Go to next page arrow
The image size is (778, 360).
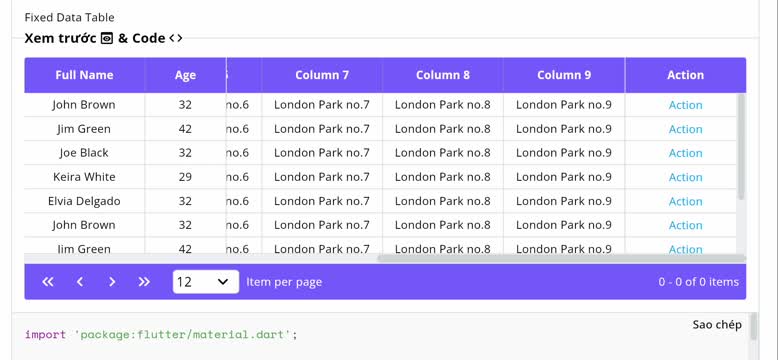[x=112, y=282]
